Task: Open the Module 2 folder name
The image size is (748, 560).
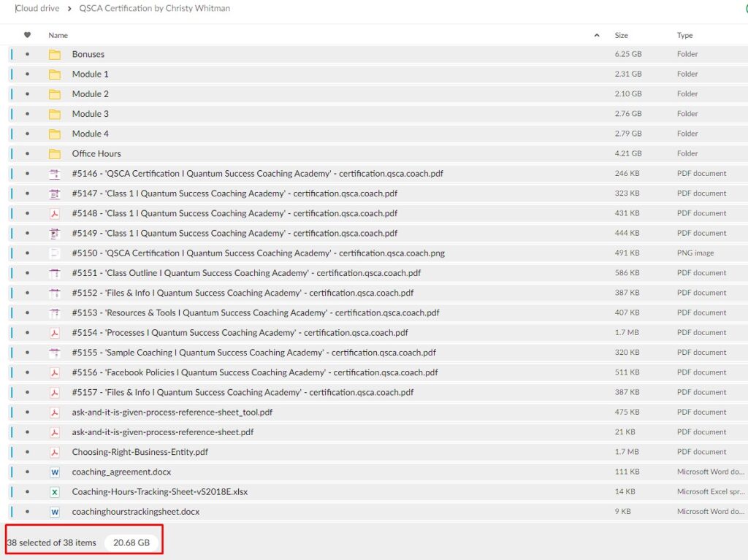Action: point(91,94)
